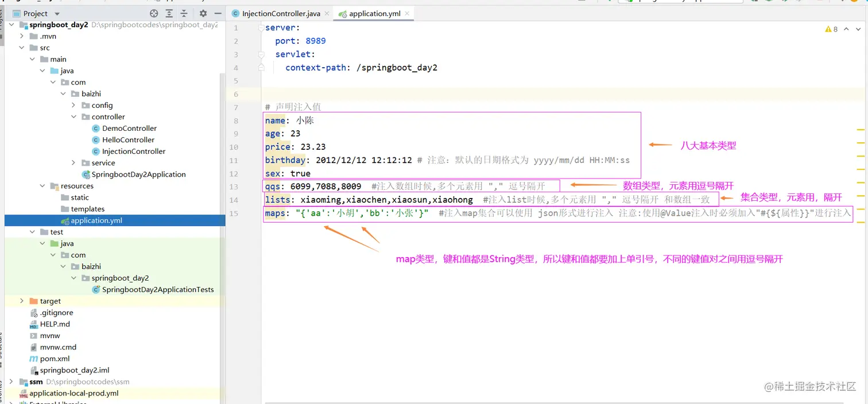Place cursor on 'context-path: /springboot_day2' line
The width and height of the screenshot is (868, 404).
point(361,67)
